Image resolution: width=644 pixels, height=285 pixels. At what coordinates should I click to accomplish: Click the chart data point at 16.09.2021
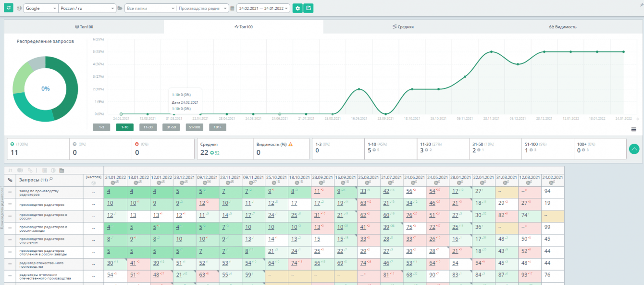pos(359,89)
